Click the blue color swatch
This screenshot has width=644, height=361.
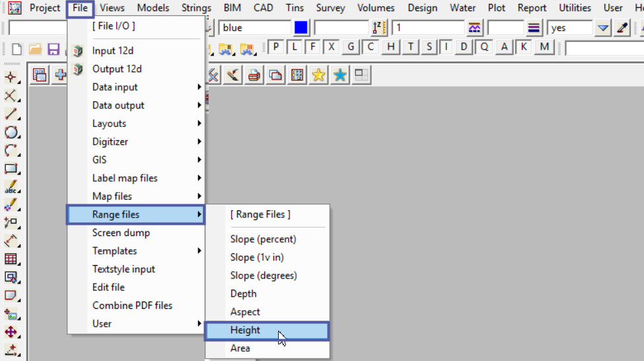coord(301,28)
